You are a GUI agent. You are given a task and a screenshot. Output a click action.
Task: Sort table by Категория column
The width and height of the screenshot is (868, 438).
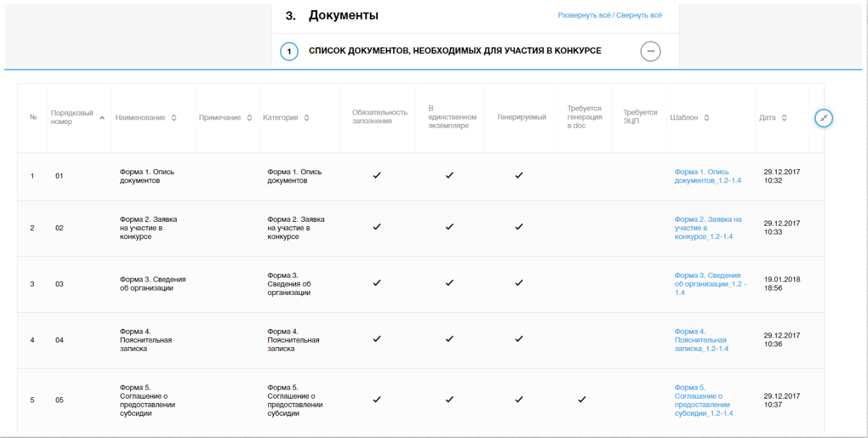(x=286, y=118)
